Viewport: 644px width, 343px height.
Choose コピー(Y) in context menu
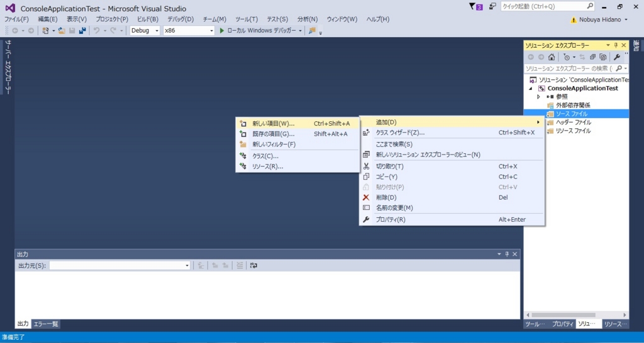[452, 177]
